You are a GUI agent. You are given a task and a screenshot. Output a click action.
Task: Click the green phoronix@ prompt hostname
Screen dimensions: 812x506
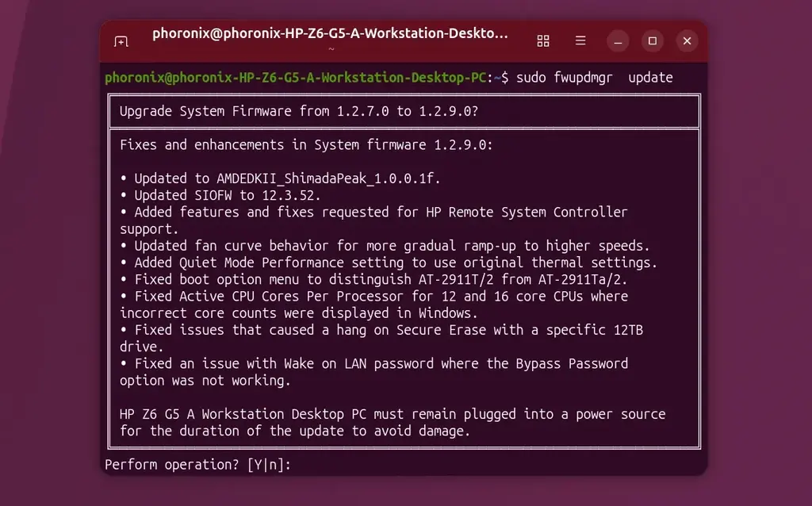(x=295, y=78)
